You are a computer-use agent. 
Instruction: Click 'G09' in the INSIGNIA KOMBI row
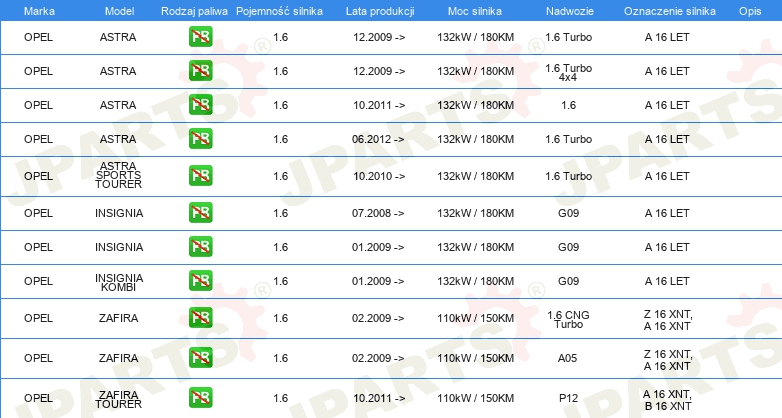(x=569, y=281)
